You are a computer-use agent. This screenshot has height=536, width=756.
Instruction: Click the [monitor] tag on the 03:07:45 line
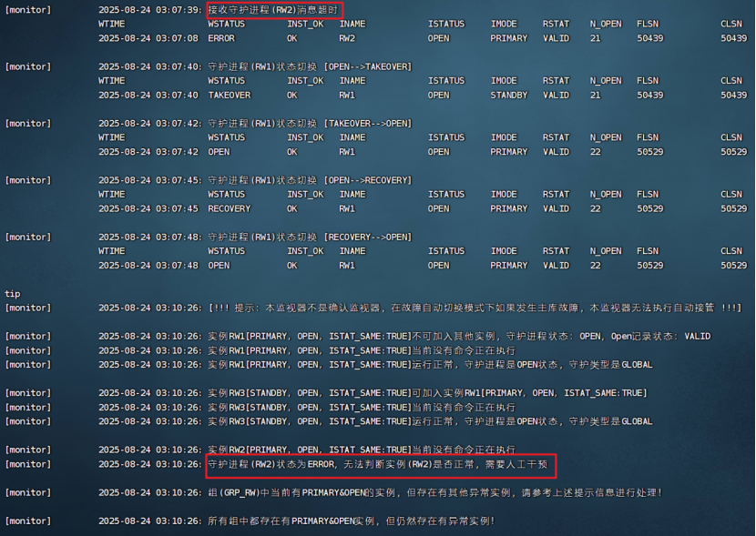click(28, 180)
